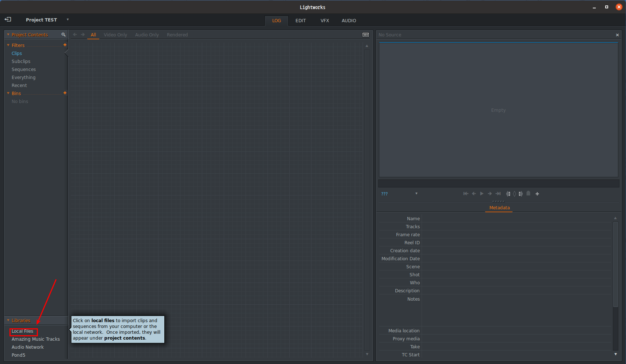Select the Rendered tab
This screenshot has width=626, height=364.
tap(177, 35)
